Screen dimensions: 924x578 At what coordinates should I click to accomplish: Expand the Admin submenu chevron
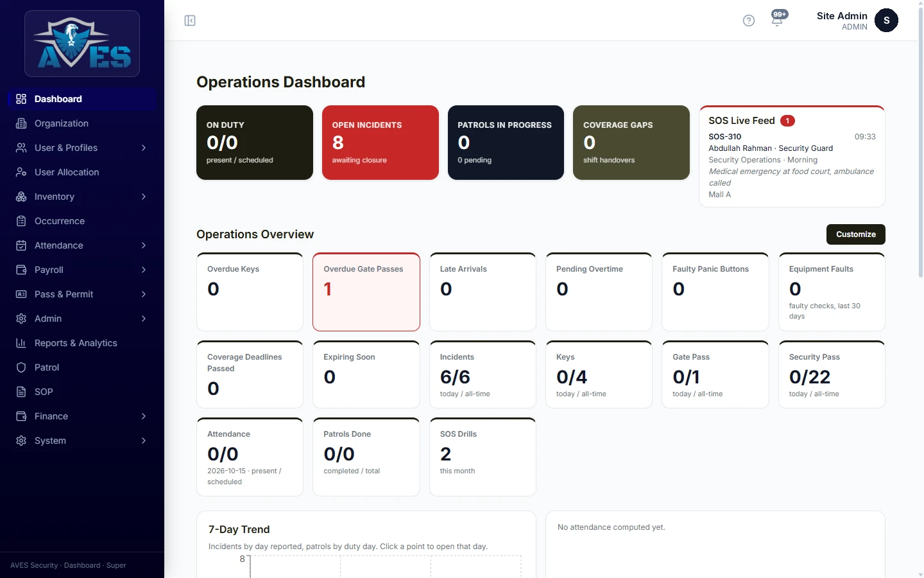point(144,319)
